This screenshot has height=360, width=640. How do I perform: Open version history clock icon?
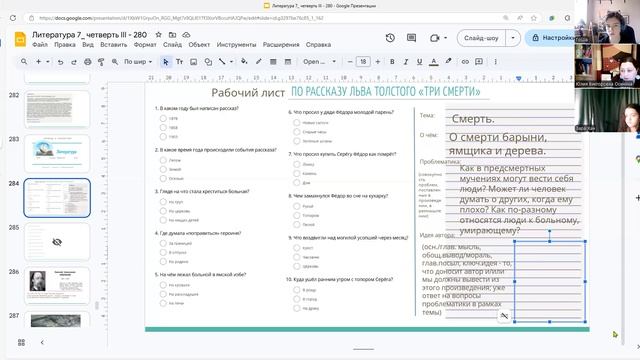(390, 38)
